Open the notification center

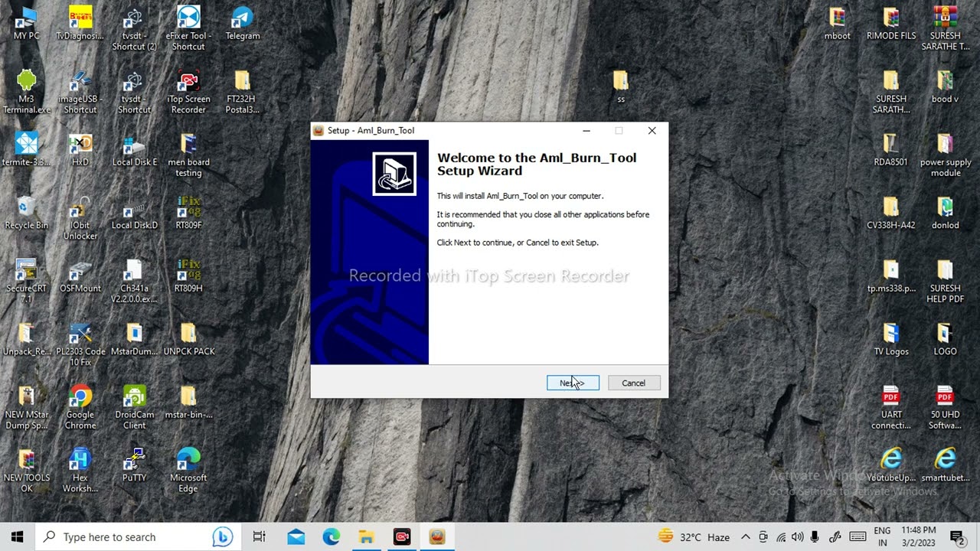tap(956, 537)
